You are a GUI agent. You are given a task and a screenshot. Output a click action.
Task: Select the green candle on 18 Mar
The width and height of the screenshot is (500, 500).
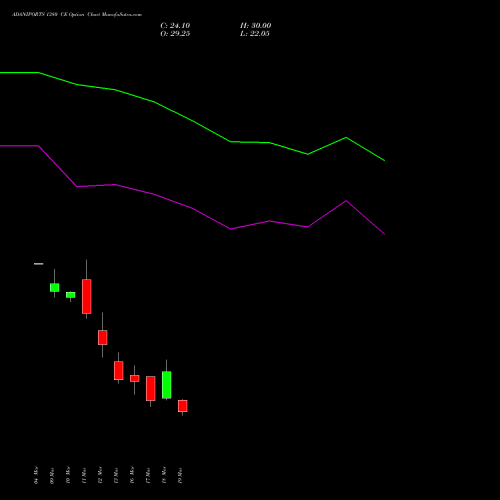click(x=167, y=385)
